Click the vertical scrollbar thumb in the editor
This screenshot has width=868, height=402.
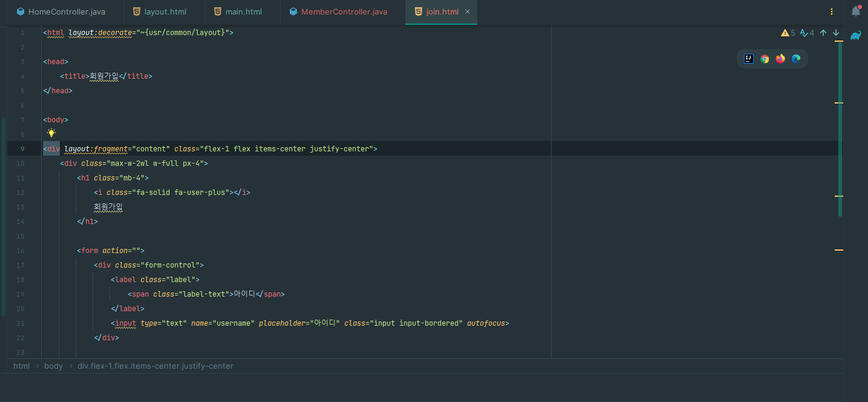840,129
